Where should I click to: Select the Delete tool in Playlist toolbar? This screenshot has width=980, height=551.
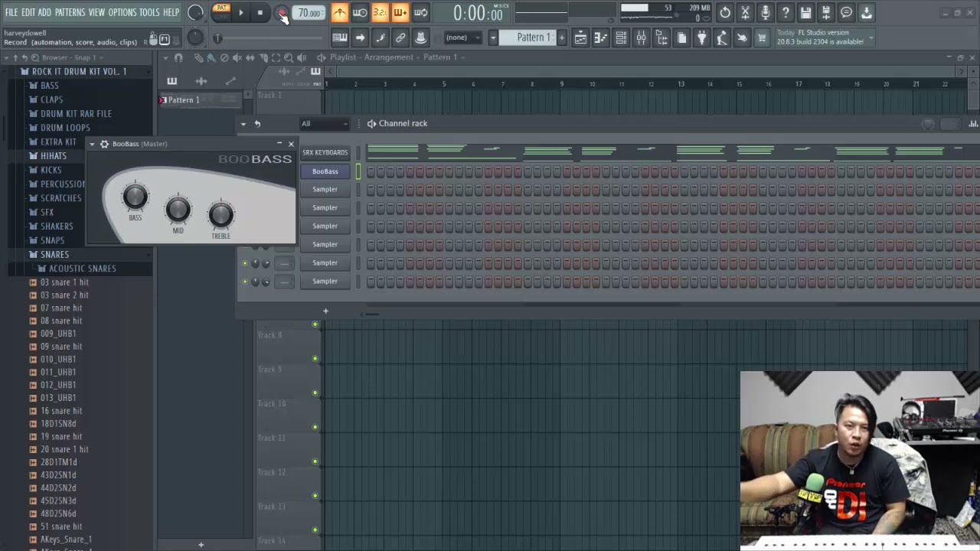click(x=224, y=57)
